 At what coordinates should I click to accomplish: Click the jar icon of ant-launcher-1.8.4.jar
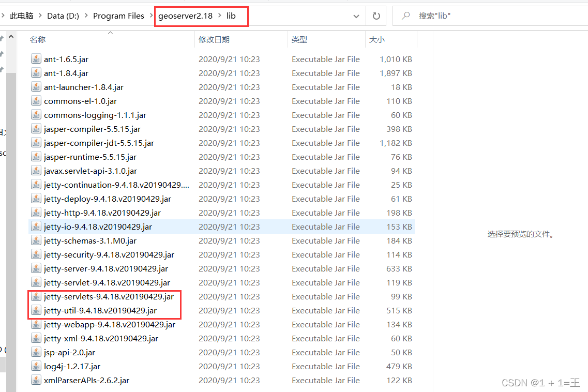click(36, 87)
